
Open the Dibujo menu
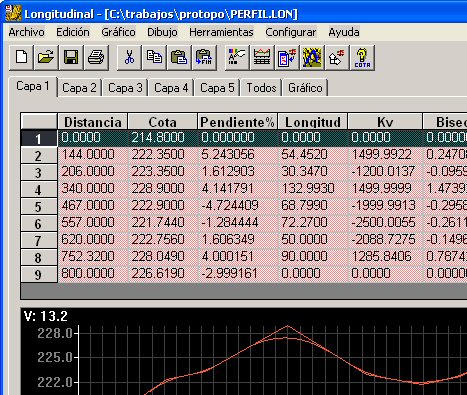[x=162, y=32]
